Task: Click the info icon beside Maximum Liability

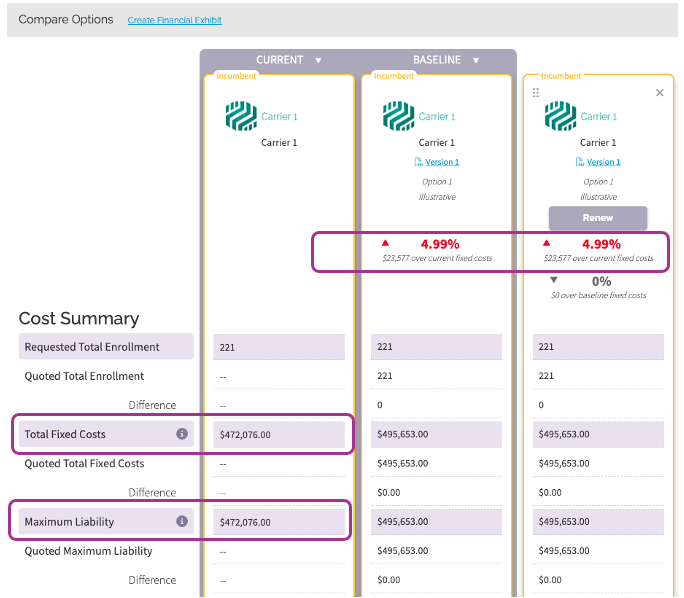Action: pyautogui.click(x=182, y=521)
